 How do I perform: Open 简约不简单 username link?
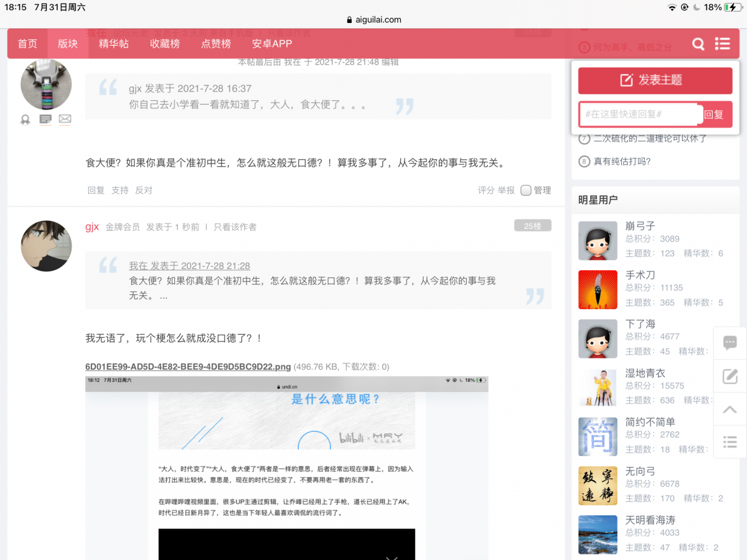[651, 422]
